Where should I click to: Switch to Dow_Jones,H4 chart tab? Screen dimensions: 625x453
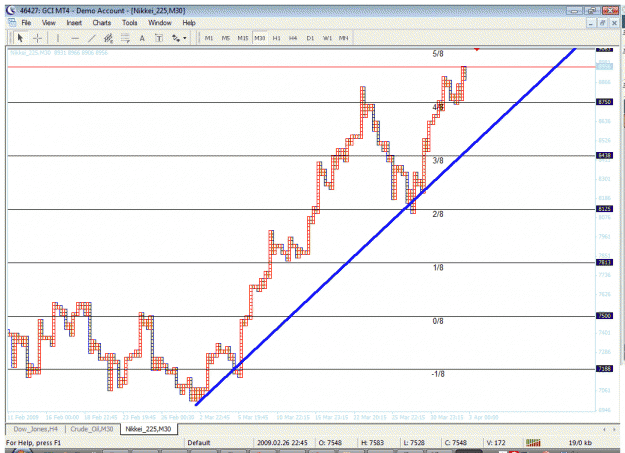[35, 429]
